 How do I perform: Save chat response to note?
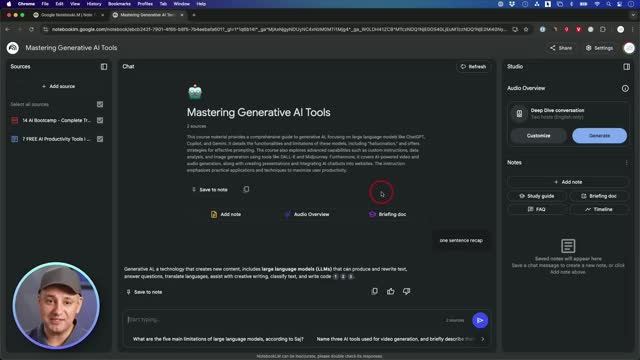(x=144, y=292)
